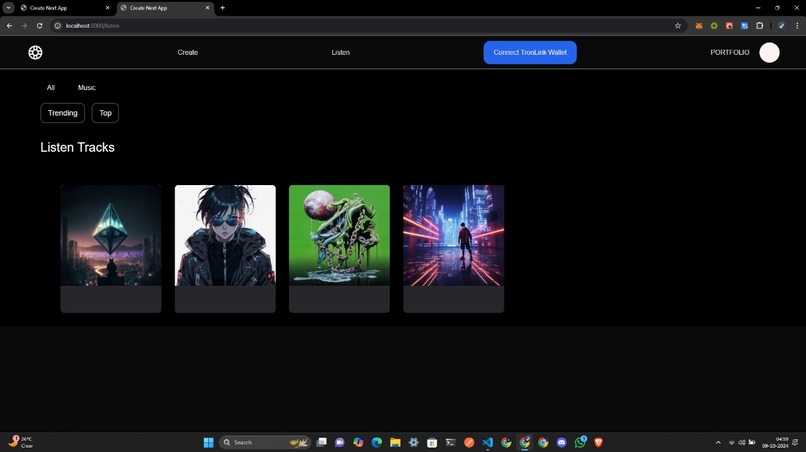Open the blue cursor extension icon
The image size is (806, 452).
[x=744, y=26]
